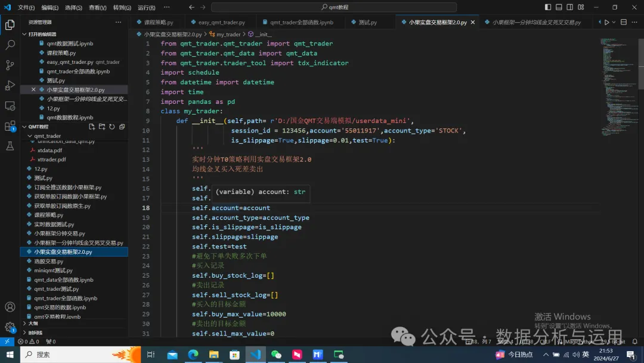Switch to the easy_qmt_trader.py tab
644x363 pixels.
221,22
